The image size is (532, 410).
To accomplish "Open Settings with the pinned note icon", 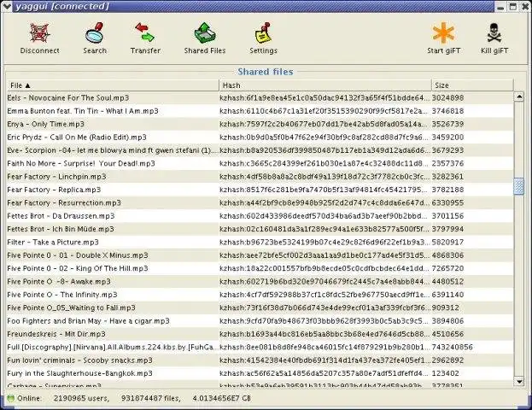I will (x=263, y=33).
